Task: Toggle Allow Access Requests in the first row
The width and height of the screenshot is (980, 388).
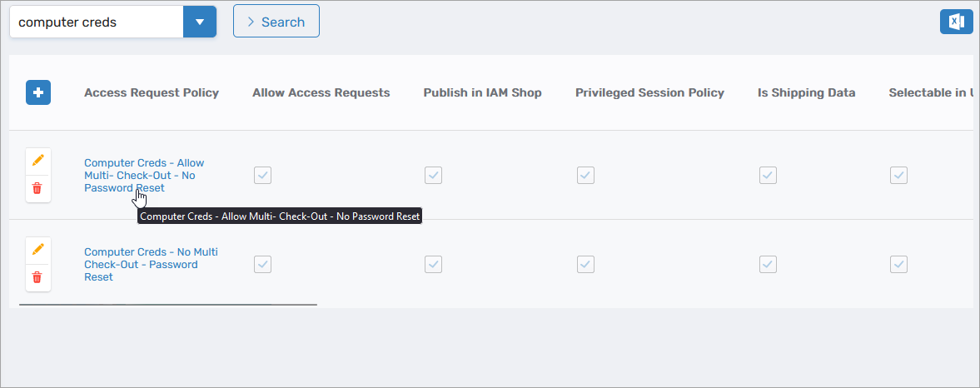Action: coord(263,175)
